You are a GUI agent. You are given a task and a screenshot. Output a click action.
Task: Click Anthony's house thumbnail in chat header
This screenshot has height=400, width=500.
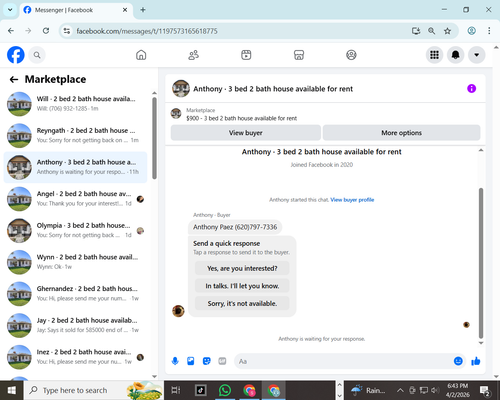(181, 89)
